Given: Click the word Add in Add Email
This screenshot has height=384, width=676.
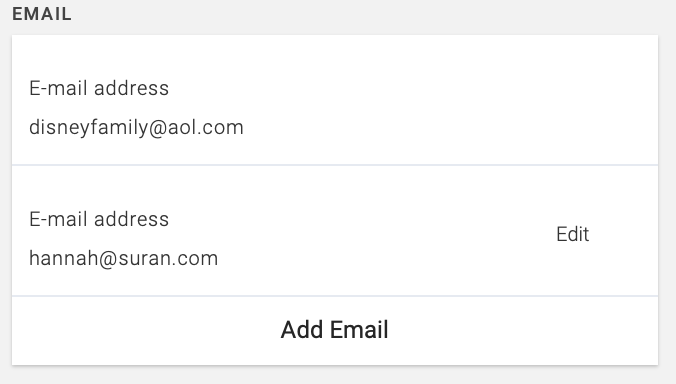Looking at the screenshot, I should (302, 330).
